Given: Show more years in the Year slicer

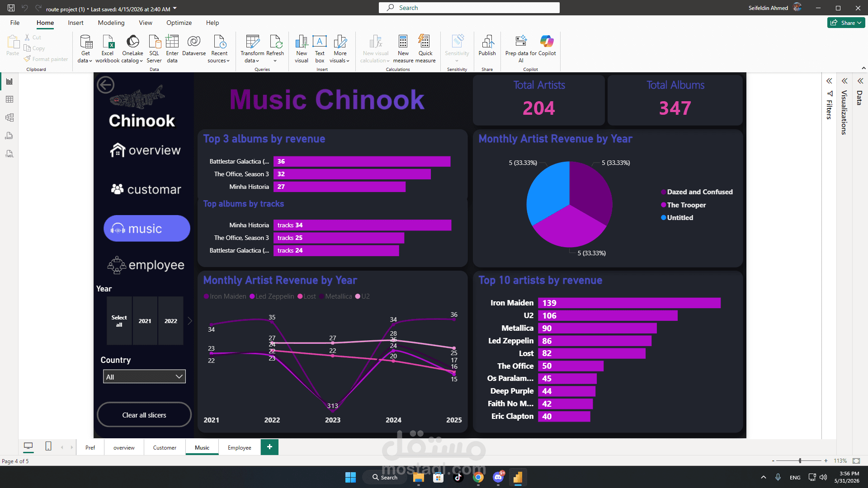Looking at the screenshot, I should tap(190, 321).
